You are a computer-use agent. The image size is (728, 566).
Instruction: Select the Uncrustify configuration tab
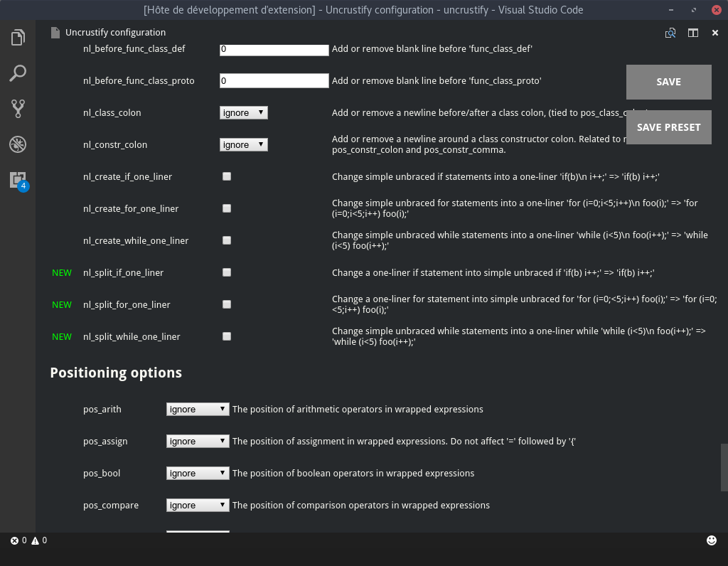click(115, 33)
